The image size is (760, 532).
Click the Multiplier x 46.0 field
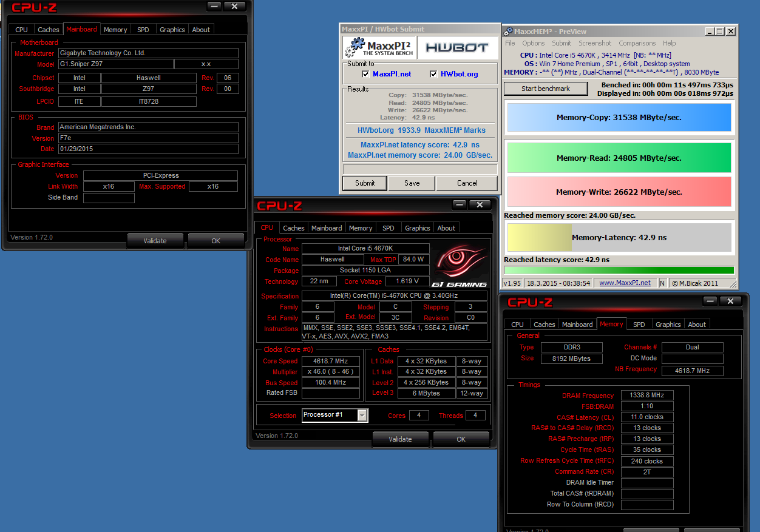click(330, 372)
